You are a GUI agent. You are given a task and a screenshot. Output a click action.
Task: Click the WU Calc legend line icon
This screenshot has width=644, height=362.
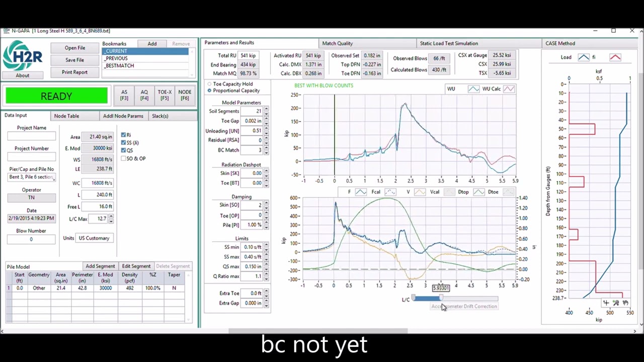(x=509, y=89)
